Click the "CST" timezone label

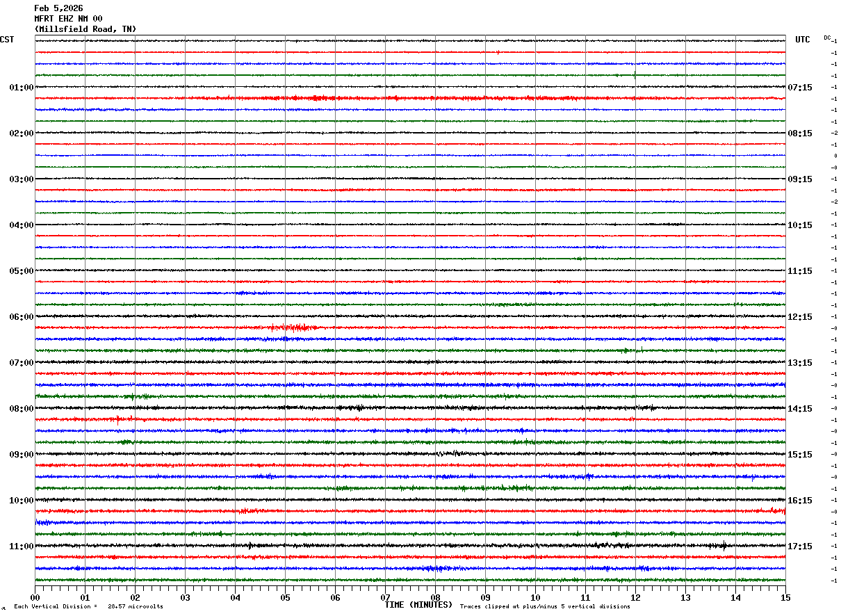tap(7, 40)
